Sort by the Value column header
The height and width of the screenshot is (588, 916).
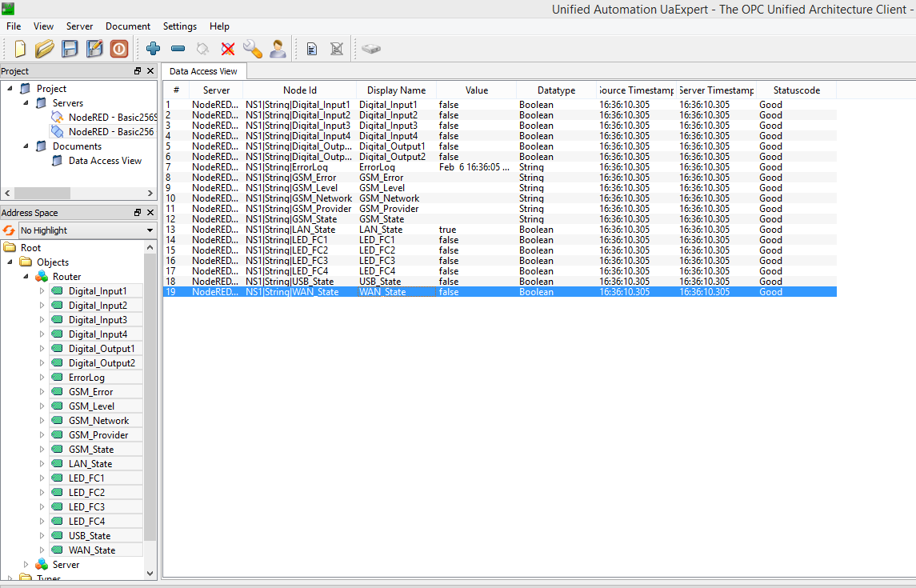click(x=477, y=90)
